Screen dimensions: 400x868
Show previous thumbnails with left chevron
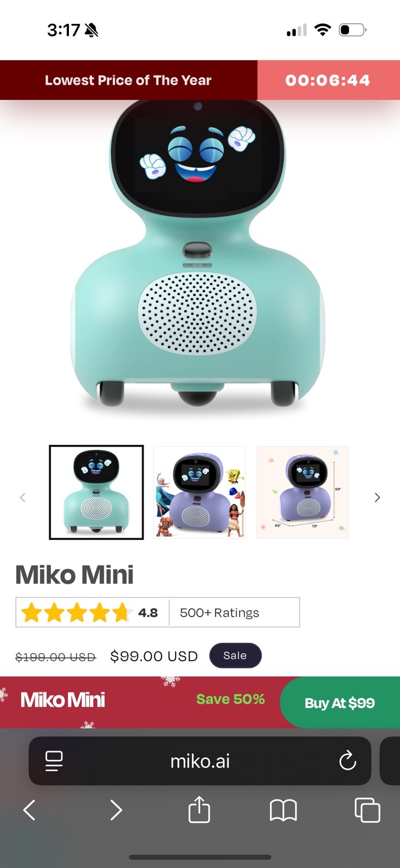click(x=23, y=497)
